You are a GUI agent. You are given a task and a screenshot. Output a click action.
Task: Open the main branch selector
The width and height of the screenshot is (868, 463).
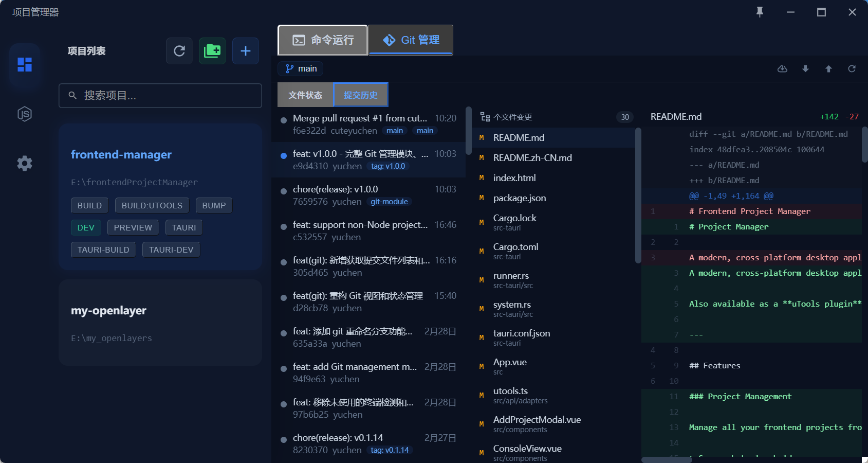[301, 69]
